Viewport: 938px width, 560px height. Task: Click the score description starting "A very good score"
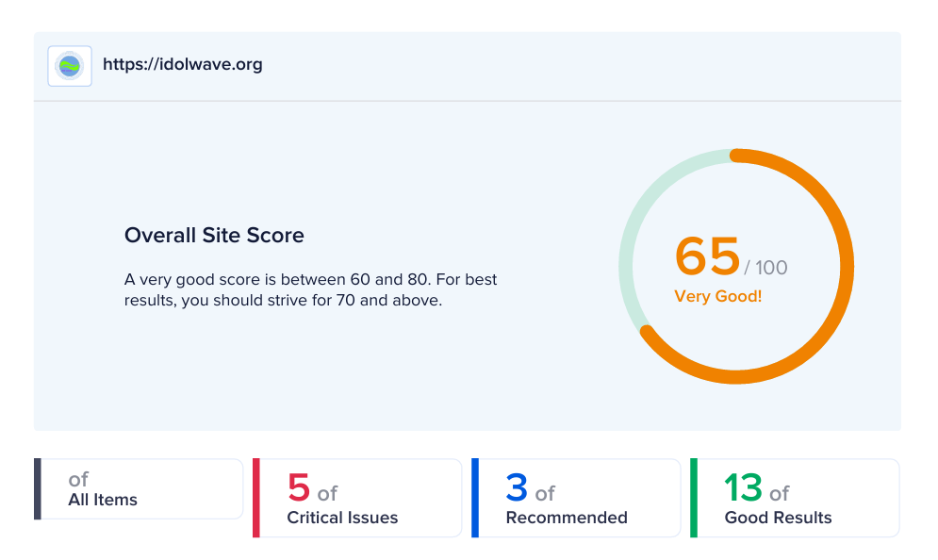(x=310, y=289)
